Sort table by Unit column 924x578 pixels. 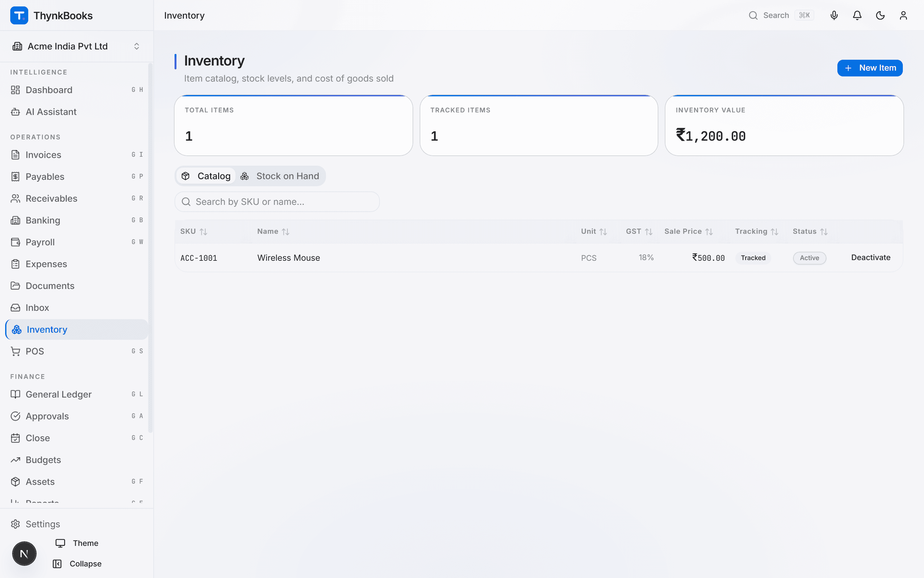point(594,231)
